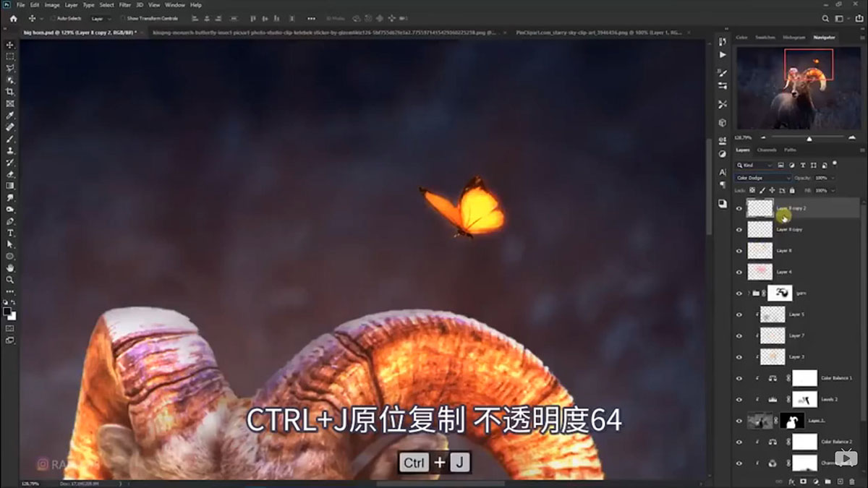The width and height of the screenshot is (868, 488).
Task: Hide the Layer 8 copy 2 layer
Action: (739, 207)
